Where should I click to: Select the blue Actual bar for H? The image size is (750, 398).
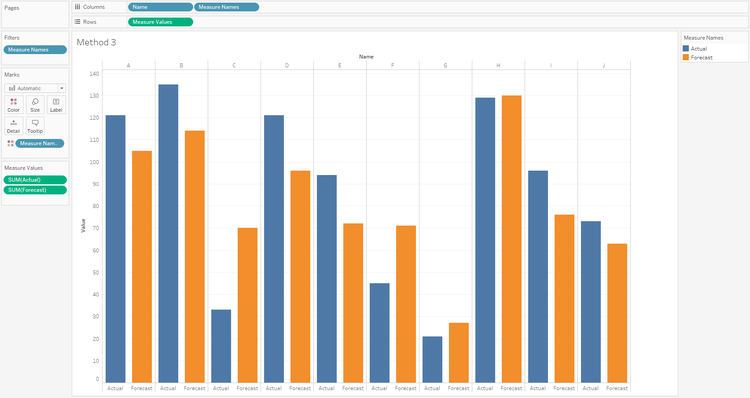point(485,240)
